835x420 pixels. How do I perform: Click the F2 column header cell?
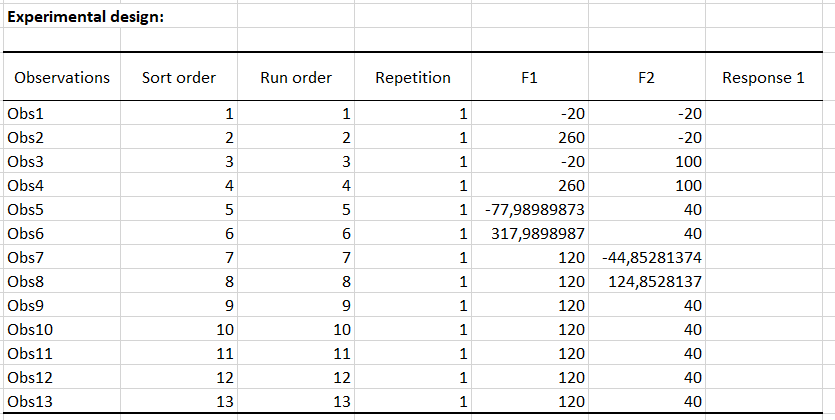coord(647,77)
